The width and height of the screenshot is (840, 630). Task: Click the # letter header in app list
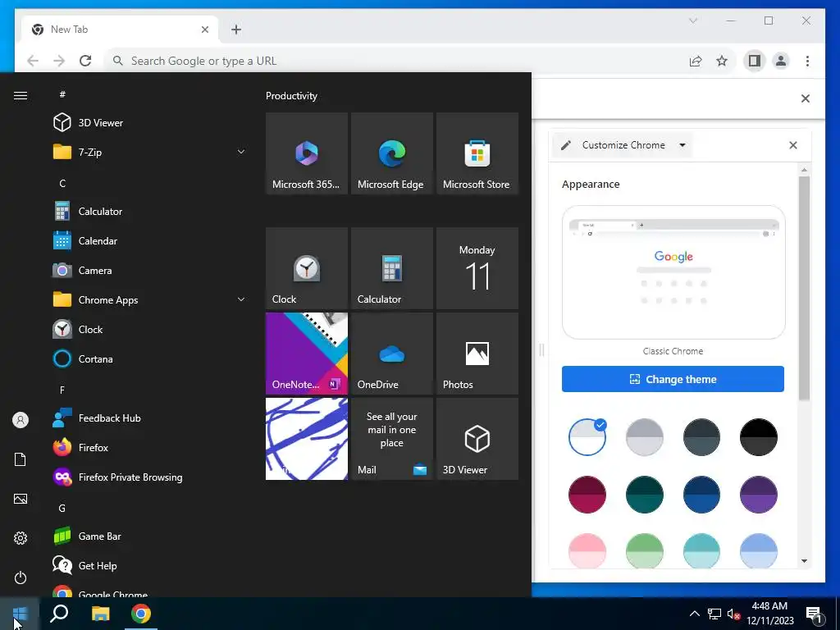click(62, 94)
